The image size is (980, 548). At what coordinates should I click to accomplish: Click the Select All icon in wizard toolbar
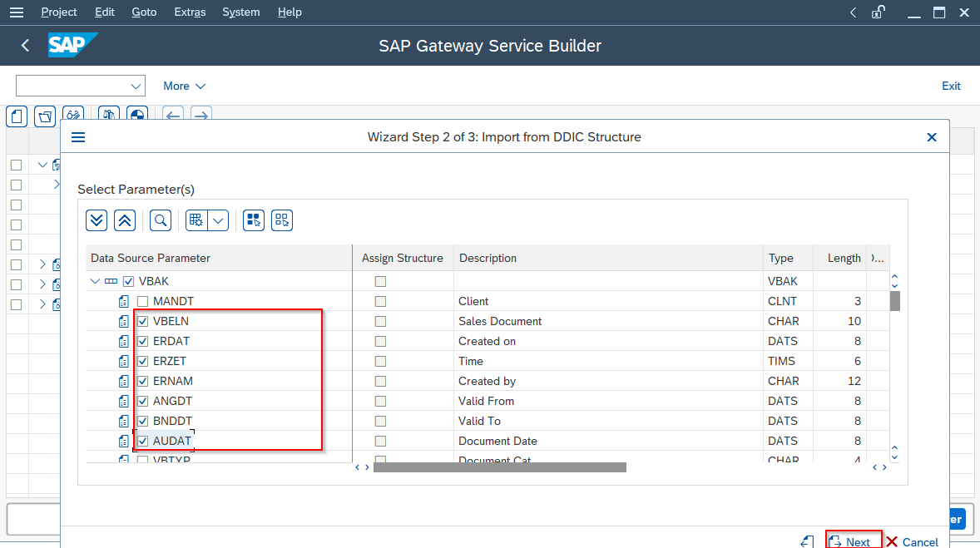coord(254,220)
